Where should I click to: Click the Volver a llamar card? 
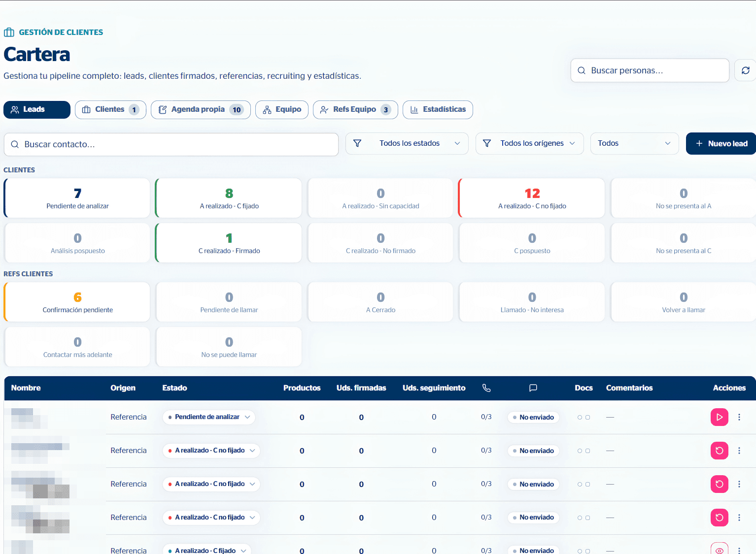tap(684, 302)
